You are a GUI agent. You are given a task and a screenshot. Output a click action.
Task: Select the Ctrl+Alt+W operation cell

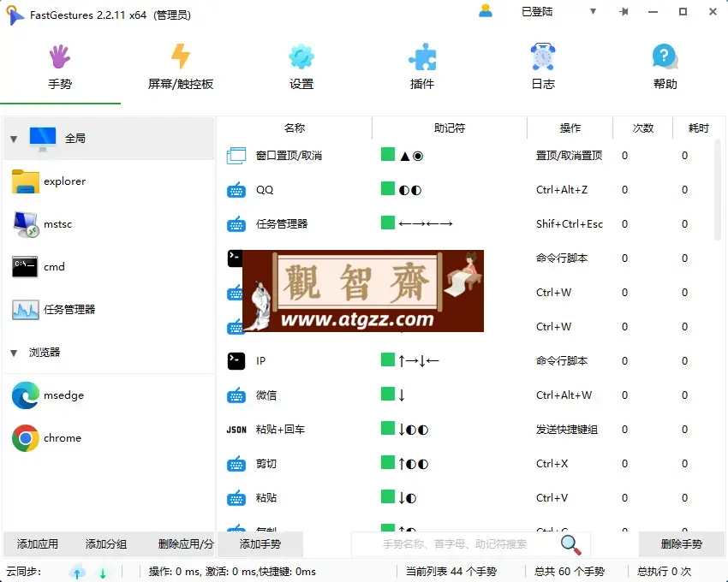[564, 395]
